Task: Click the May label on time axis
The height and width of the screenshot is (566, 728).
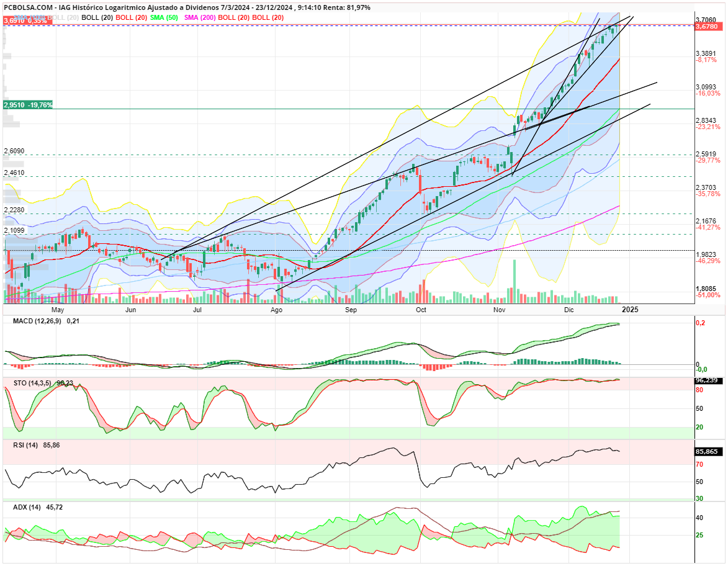Action: click(58, 310)
